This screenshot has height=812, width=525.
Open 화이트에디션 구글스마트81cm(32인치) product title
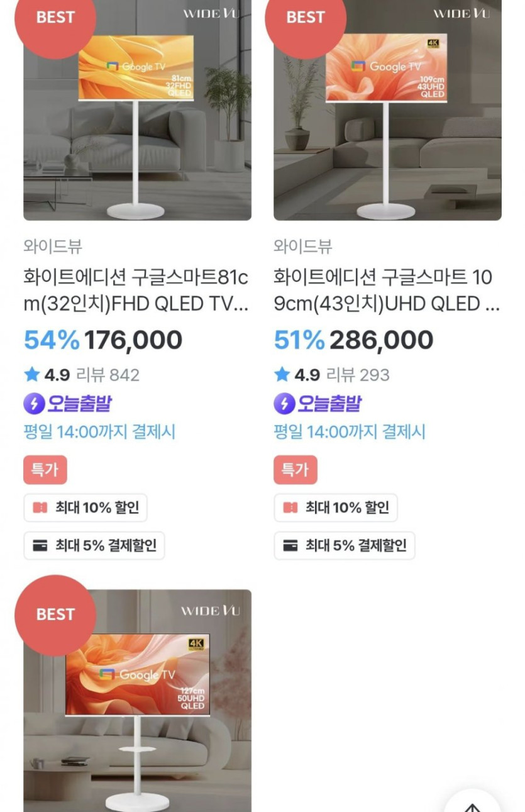tap(136, 291)
